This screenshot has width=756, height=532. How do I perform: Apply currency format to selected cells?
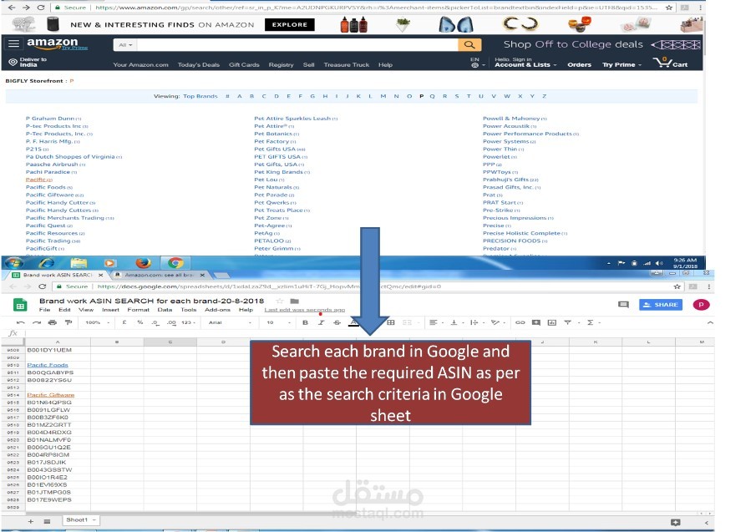123,322
